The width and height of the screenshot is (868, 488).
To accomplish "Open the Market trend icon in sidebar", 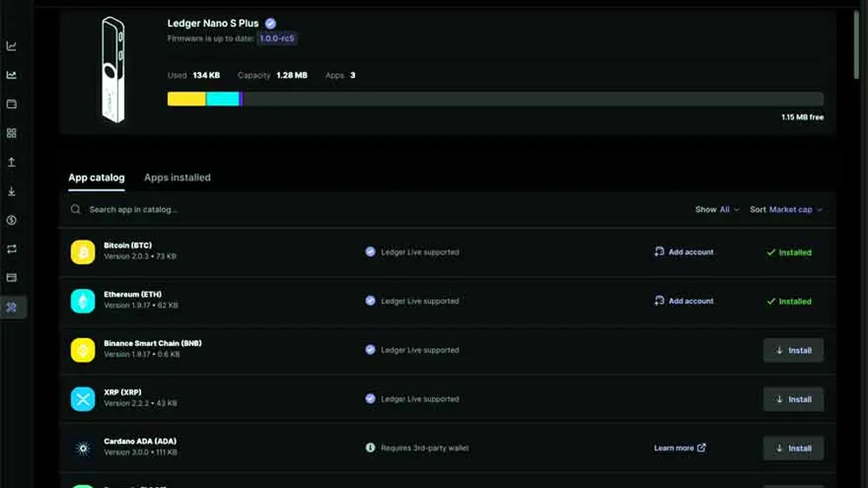I will 11,75.
